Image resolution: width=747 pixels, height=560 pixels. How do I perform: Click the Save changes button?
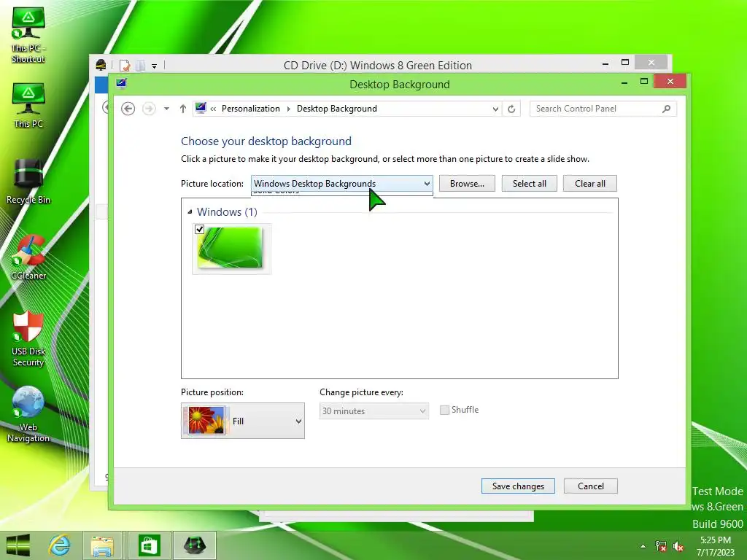pos(518,486)
